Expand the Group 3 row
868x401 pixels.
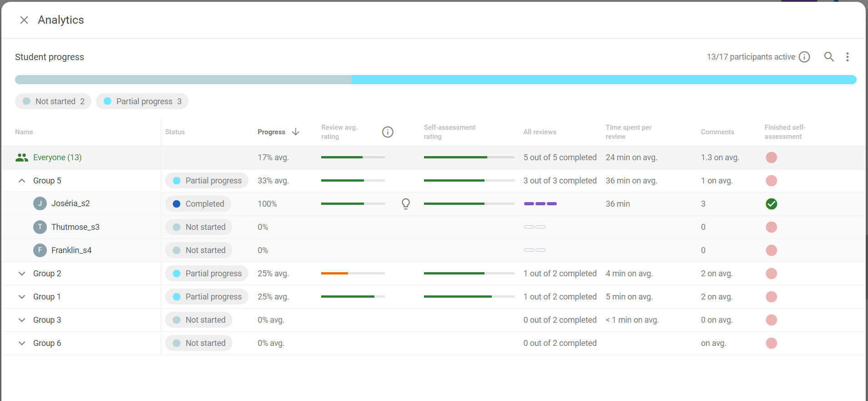point(22,320)
